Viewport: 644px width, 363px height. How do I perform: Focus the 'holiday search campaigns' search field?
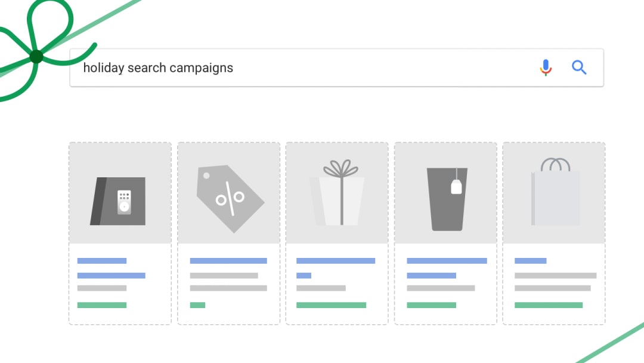298,67
